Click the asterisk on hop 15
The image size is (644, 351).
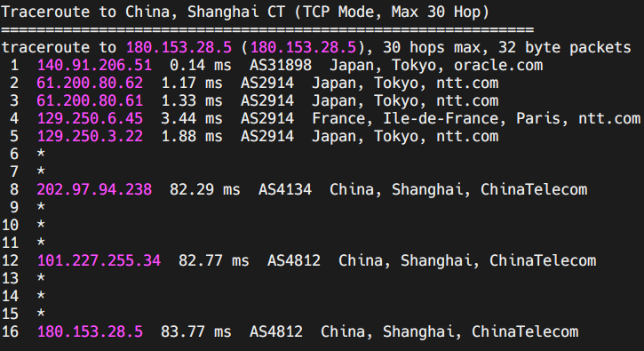pos(41,314)
